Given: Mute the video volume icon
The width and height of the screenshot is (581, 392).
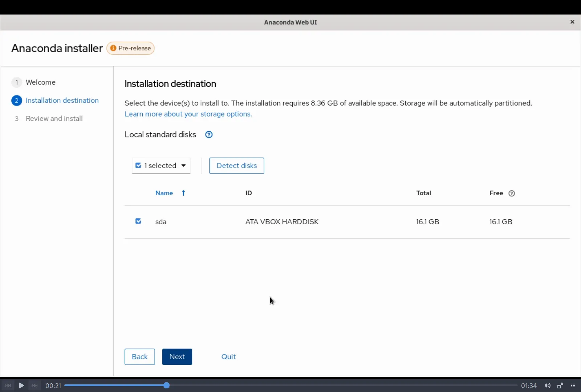Looking at the screenshot, I should coord(548,385).
